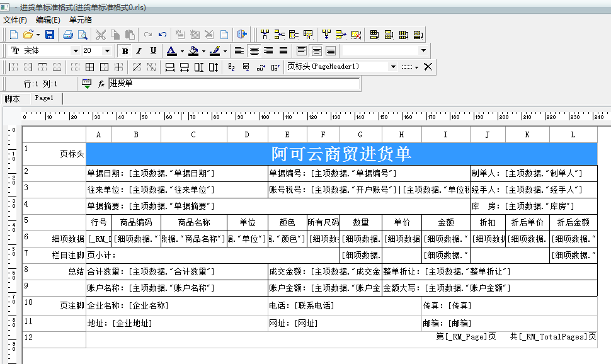This screenshot has width=611, height=364.
Task: Click the fx function icon beside formula bar
Action: coord(100,83)
